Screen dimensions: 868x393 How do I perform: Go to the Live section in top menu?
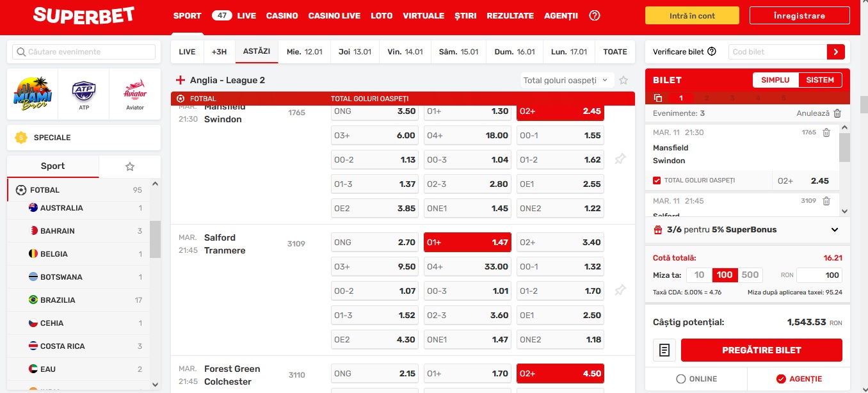click(246, 16)
